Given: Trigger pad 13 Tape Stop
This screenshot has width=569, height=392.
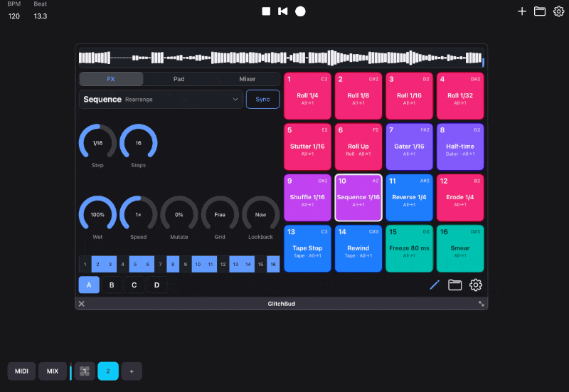Looking at the screenshot, I should [307, 248].
